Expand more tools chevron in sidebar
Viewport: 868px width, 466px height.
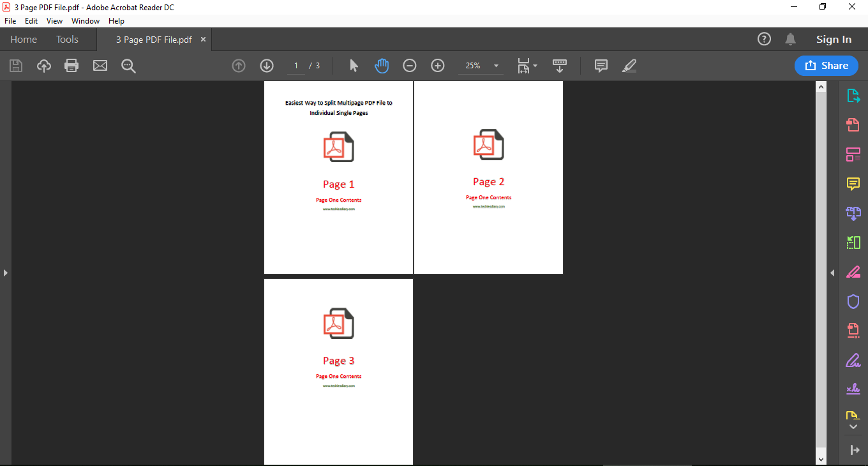pos(853,426)
